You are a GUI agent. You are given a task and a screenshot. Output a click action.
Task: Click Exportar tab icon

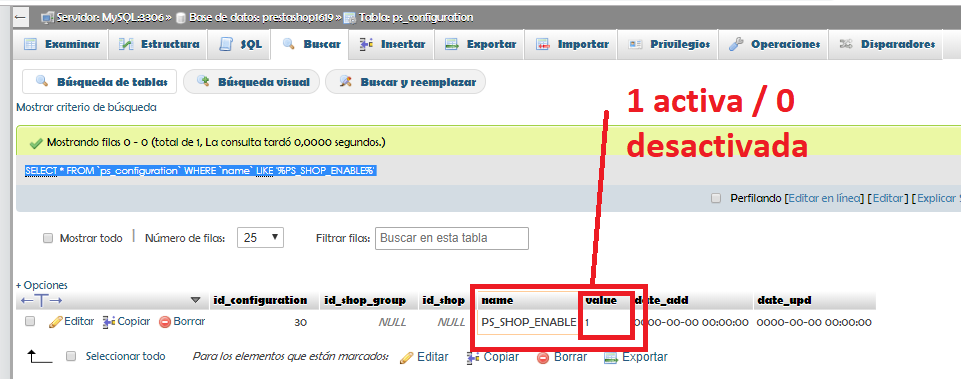[x=452, y=44]
